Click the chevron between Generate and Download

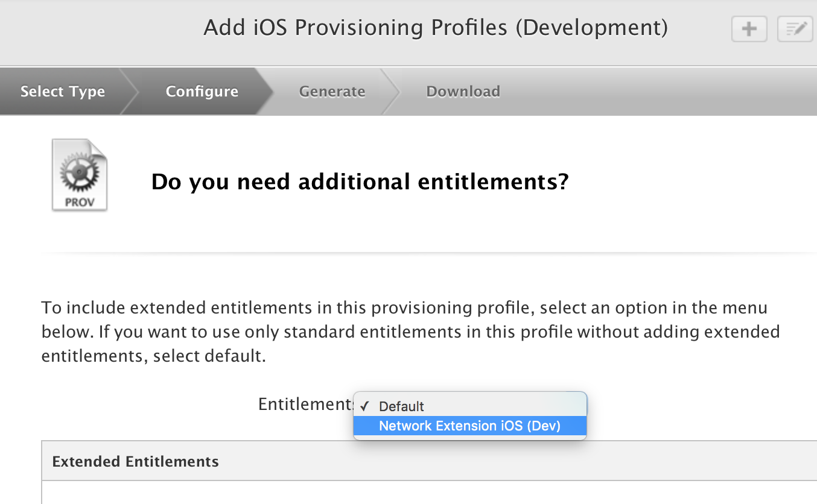point(390,92)
